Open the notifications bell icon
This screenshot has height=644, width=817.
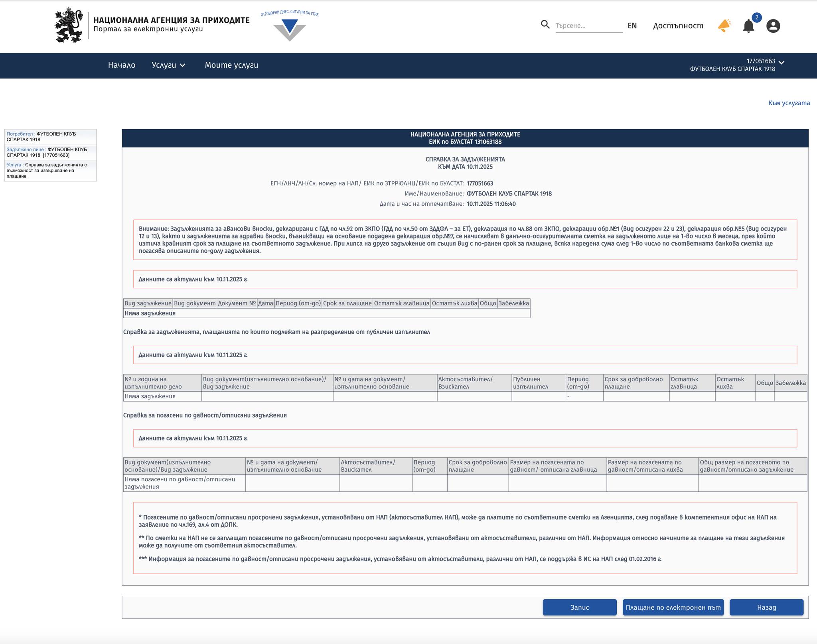748,26
